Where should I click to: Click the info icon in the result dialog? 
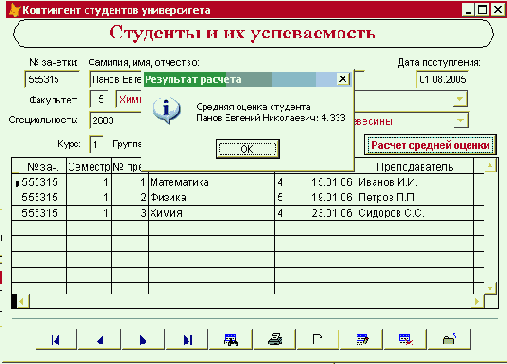[x=166, y=110]
